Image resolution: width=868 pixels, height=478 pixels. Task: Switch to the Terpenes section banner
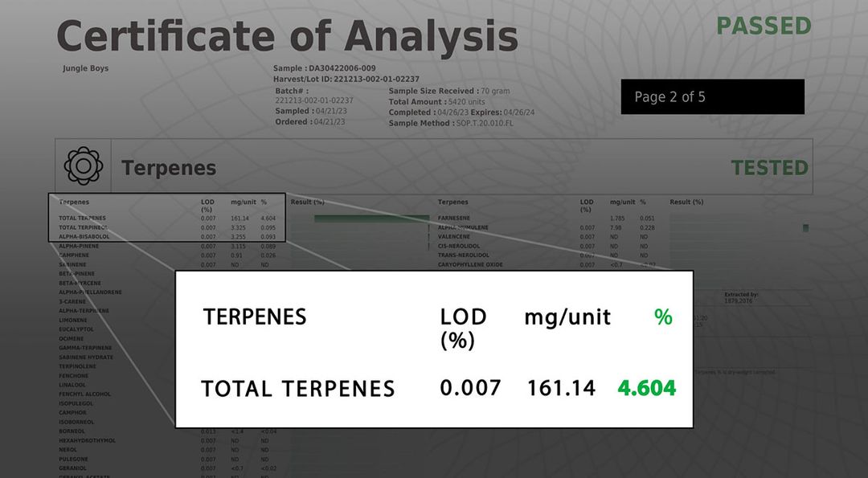tap(169, 168)
